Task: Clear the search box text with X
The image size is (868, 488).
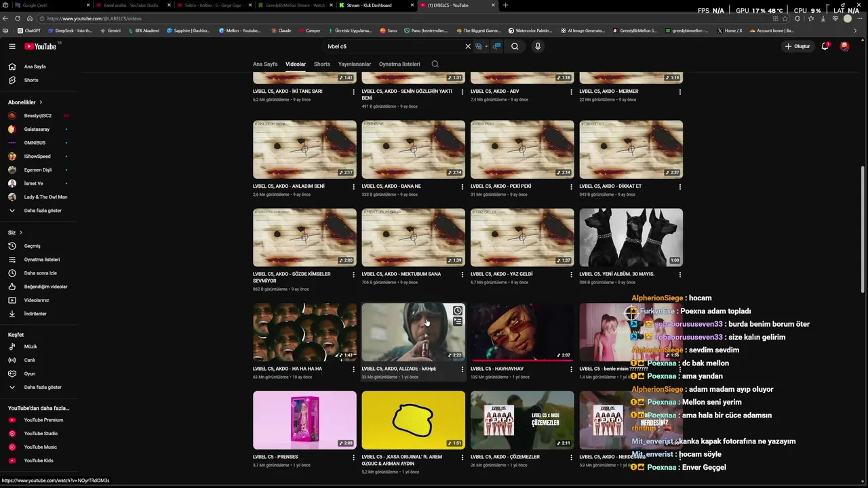Action: pos(467,46)
